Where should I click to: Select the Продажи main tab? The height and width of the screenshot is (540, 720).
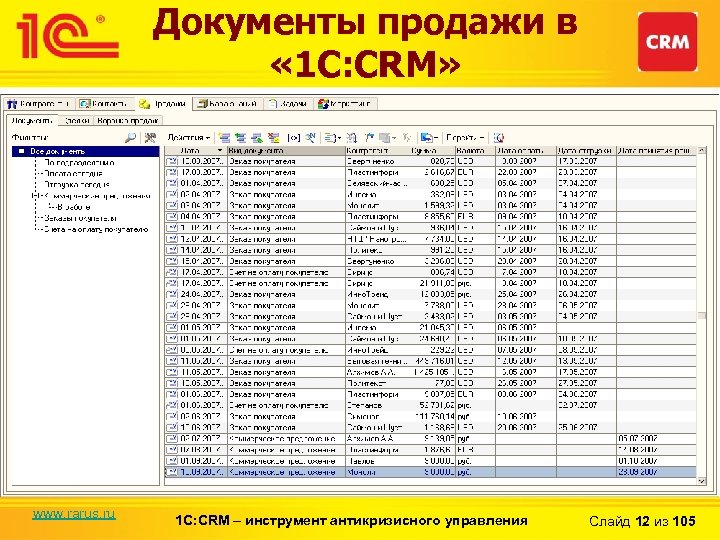click(163, 104)
